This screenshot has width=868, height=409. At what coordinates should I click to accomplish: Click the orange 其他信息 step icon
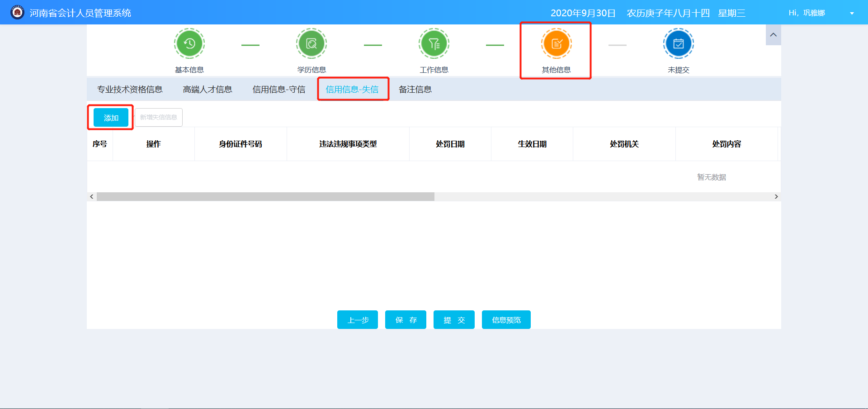tap(556, 43)
